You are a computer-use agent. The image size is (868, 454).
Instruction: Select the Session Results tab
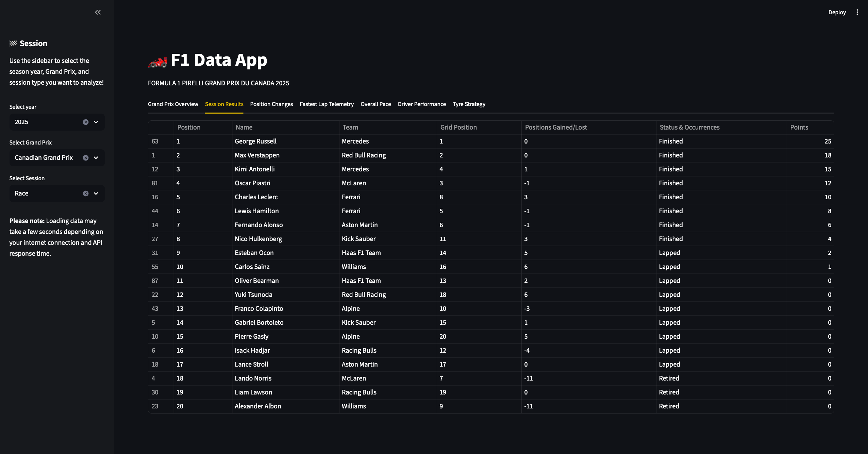coord(224,104)
